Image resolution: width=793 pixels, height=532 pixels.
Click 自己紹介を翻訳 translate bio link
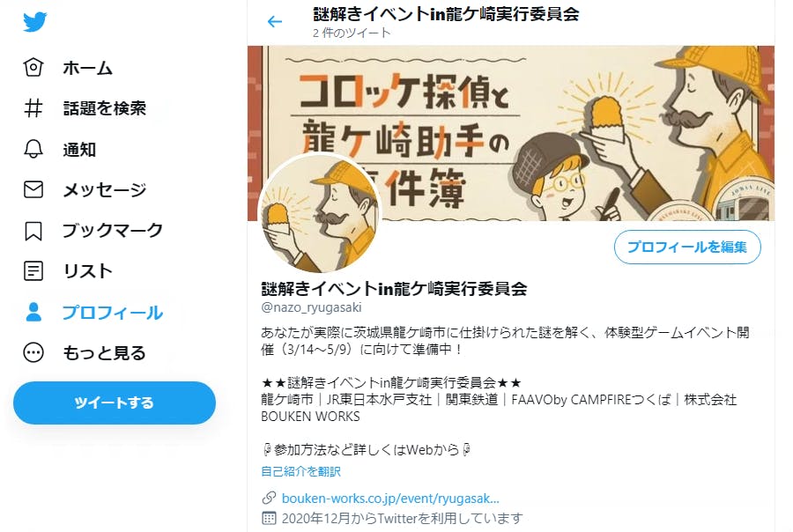tap(301, 471)
